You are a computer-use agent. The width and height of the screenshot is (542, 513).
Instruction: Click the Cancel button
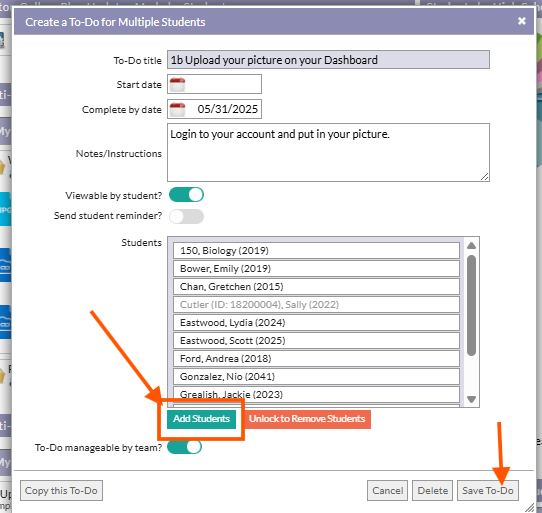coord(387,490)
